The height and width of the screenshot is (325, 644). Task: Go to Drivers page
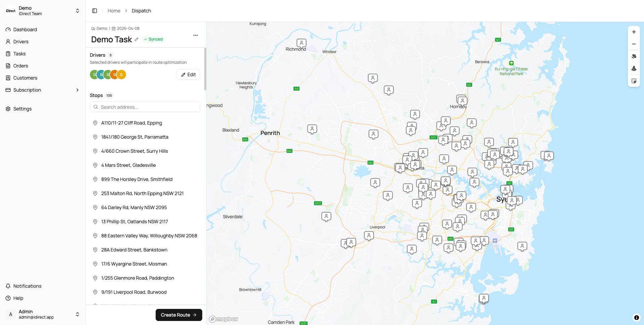tap(21, 42)
